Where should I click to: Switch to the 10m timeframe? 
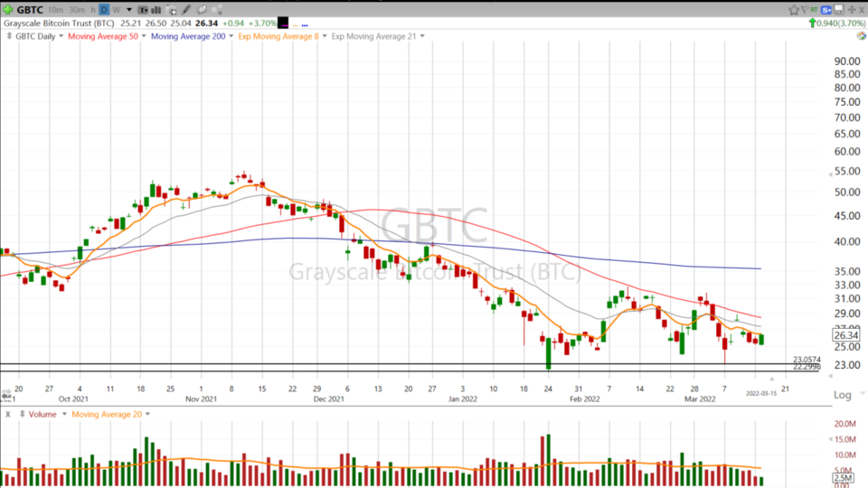pos(55,9)
